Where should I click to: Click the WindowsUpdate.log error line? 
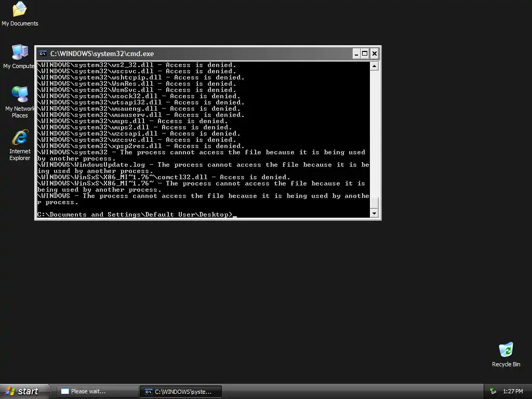pos(203,168)
